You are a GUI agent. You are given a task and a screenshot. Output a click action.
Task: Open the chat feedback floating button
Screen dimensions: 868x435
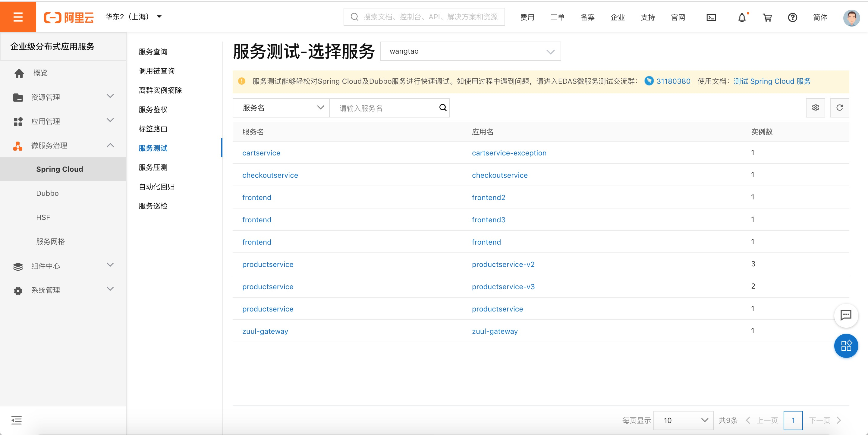[846, 315]
